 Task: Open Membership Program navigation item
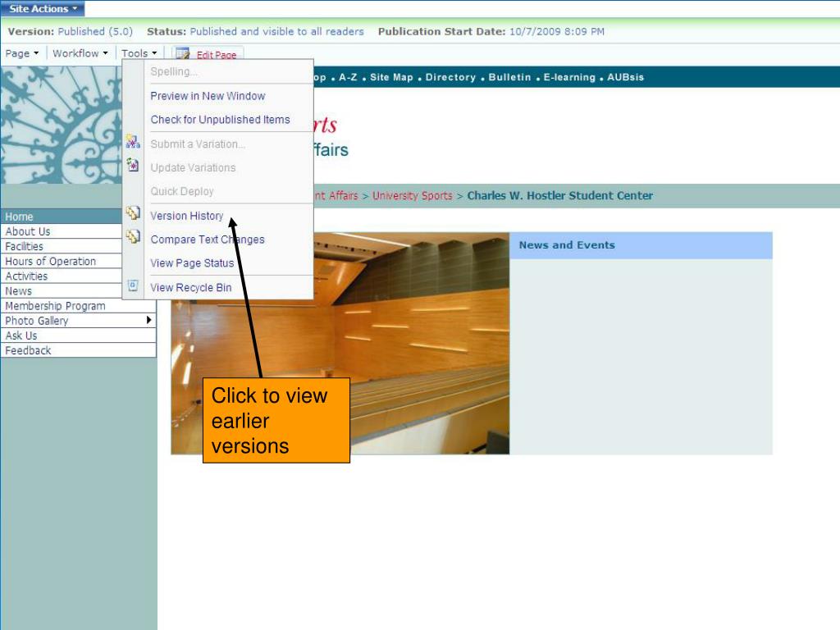(x=78, y=306)
